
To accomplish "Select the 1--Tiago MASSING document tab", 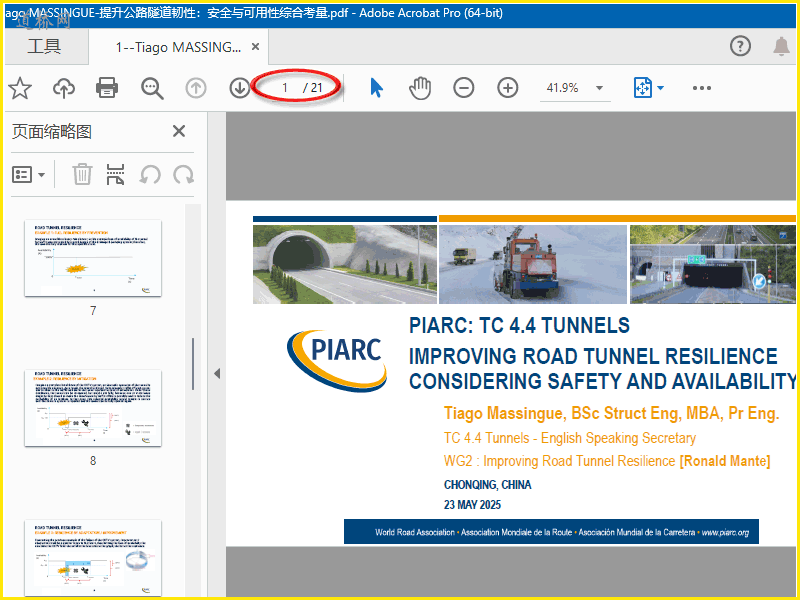I will tap(178, 47).
